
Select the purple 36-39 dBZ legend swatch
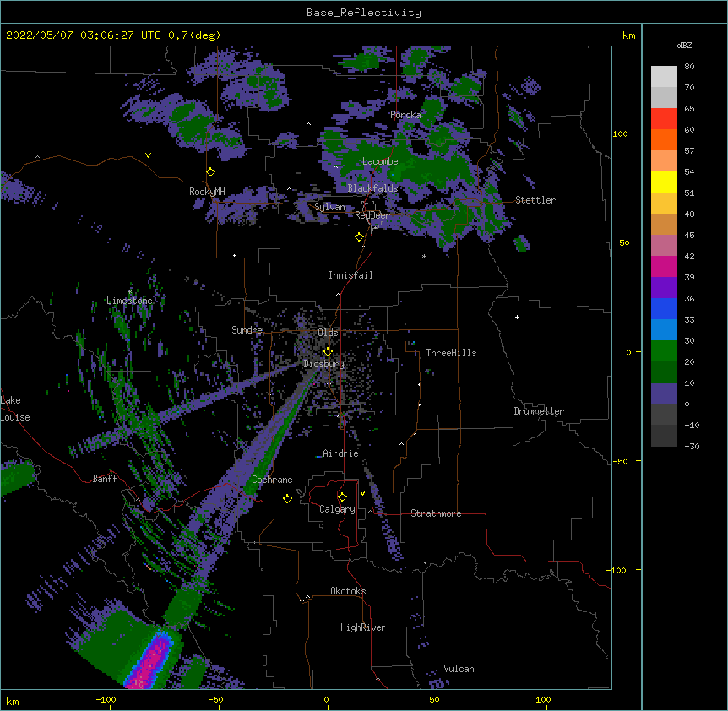pyautogui.click(x=664, y=288)
